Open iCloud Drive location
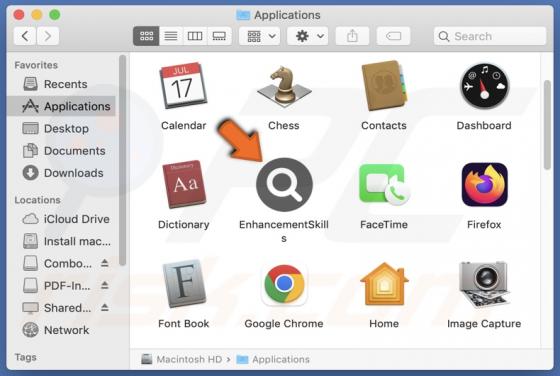The image size is (560, 376). pyautogui.click(x=61, y=219)
